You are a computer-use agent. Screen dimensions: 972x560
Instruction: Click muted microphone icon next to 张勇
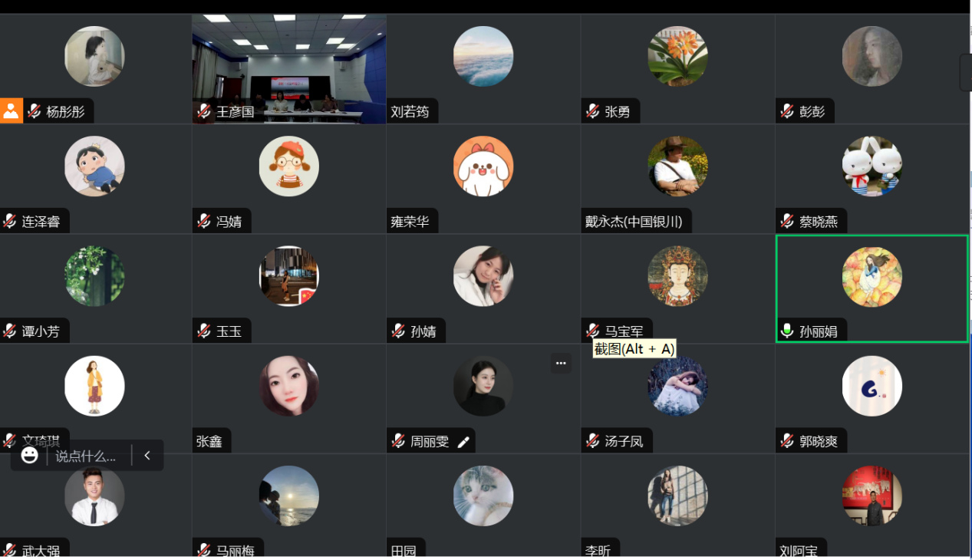point(592,112)
